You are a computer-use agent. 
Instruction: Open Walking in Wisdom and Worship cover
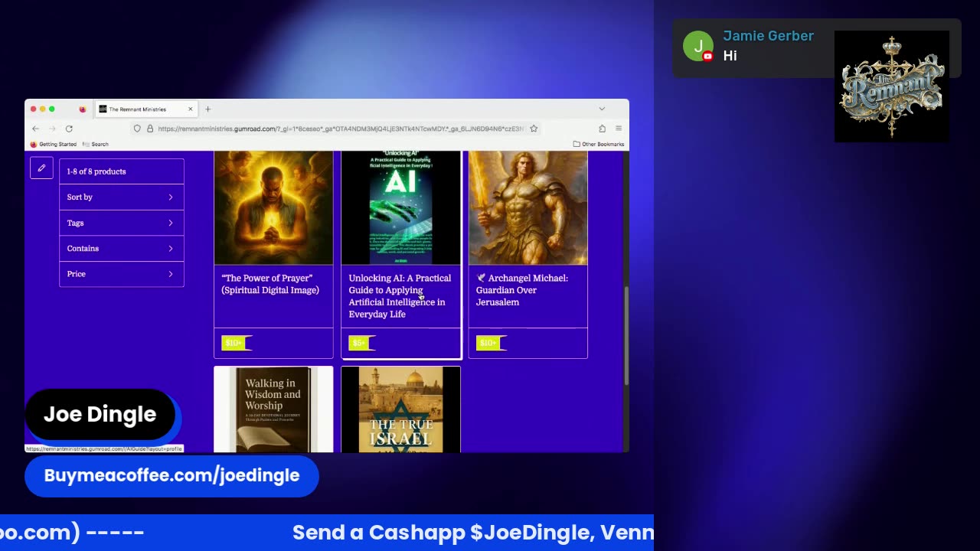[273, 409]
